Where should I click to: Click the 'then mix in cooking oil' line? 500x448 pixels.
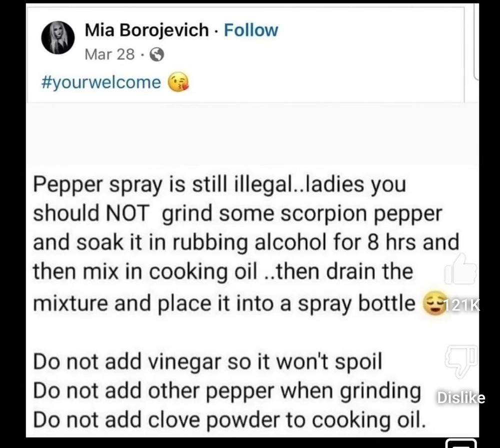click(x=223, y=272)
